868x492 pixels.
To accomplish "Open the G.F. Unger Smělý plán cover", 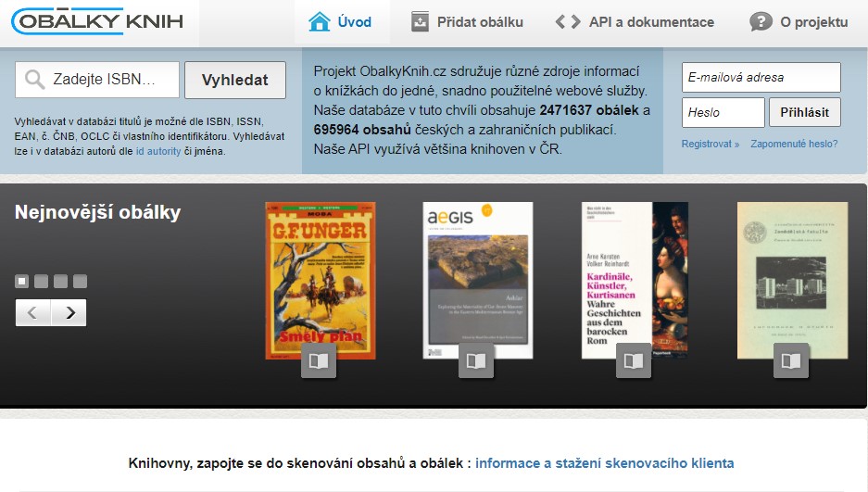I will [x=321, y=281].
